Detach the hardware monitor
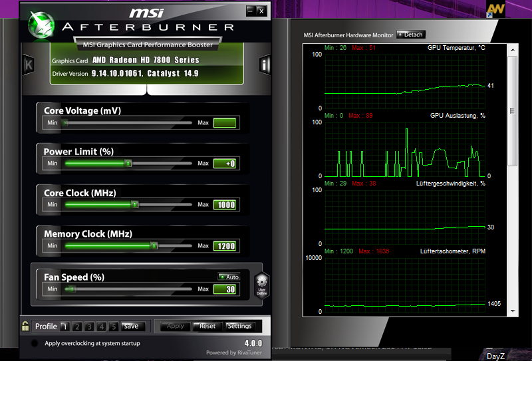This screenshot has width=532, height=399. tap(410, 35)
